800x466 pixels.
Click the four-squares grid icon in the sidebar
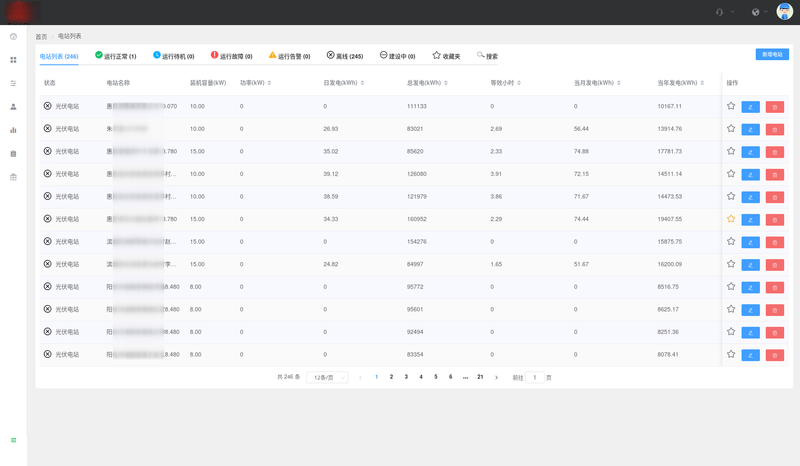pos(13,60)
